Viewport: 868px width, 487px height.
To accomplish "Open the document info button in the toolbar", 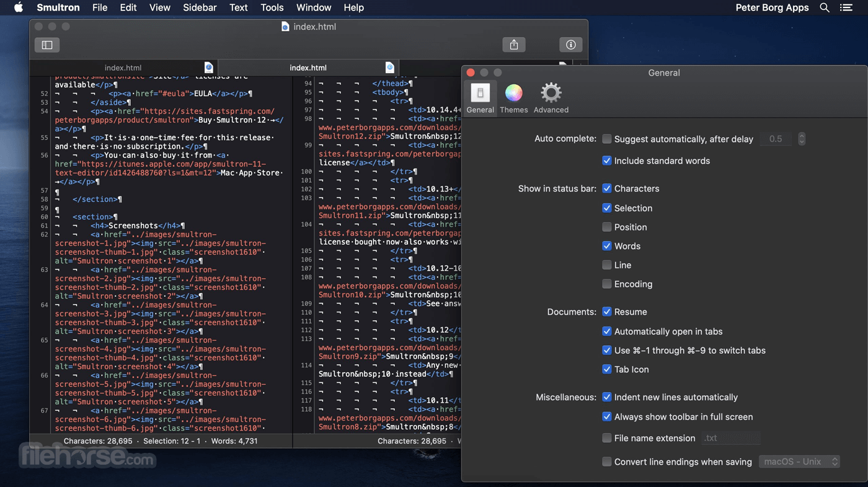I will [571, 45].
